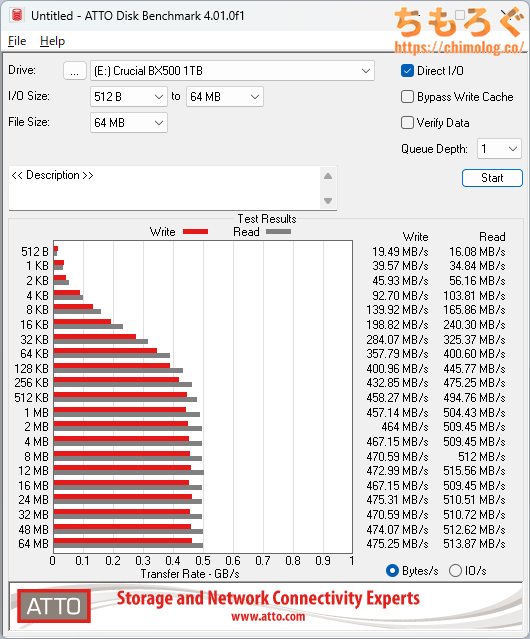
Task: Click the write value 464 MB/s
Action: tap(405, 427)
